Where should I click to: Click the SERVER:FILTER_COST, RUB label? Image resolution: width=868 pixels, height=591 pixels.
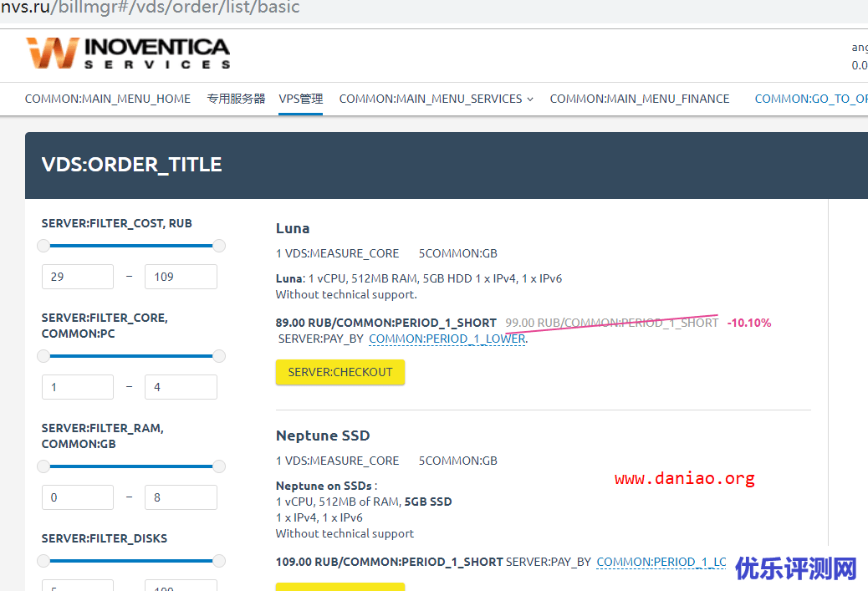pyautogui.click(x=117, y=223)
